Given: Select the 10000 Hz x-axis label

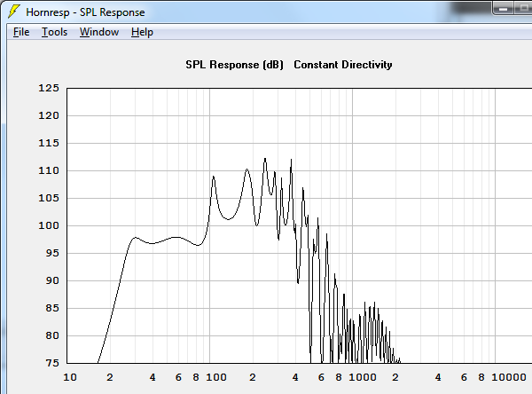Looking at the screenshot, I should pos(509,377).
